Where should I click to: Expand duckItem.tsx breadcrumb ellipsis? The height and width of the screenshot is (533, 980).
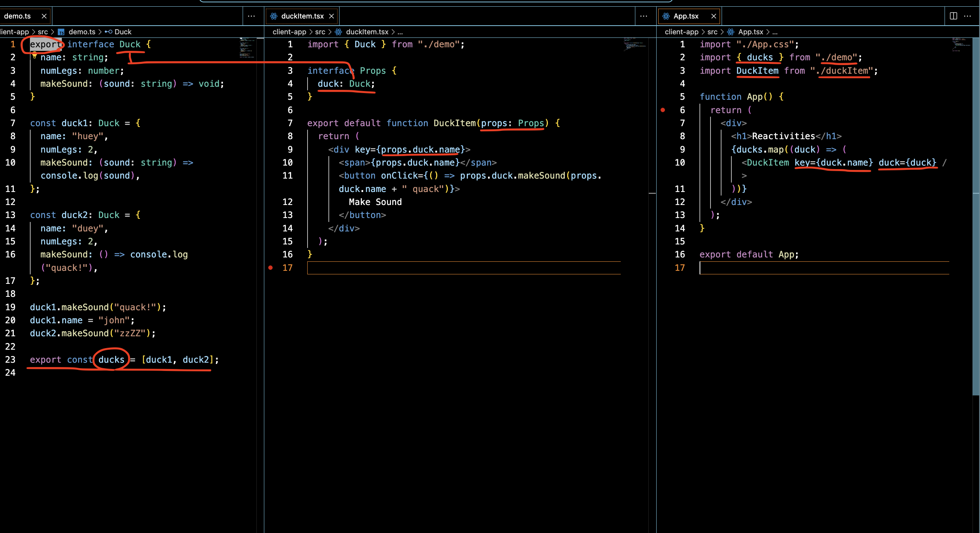point(400,32)
